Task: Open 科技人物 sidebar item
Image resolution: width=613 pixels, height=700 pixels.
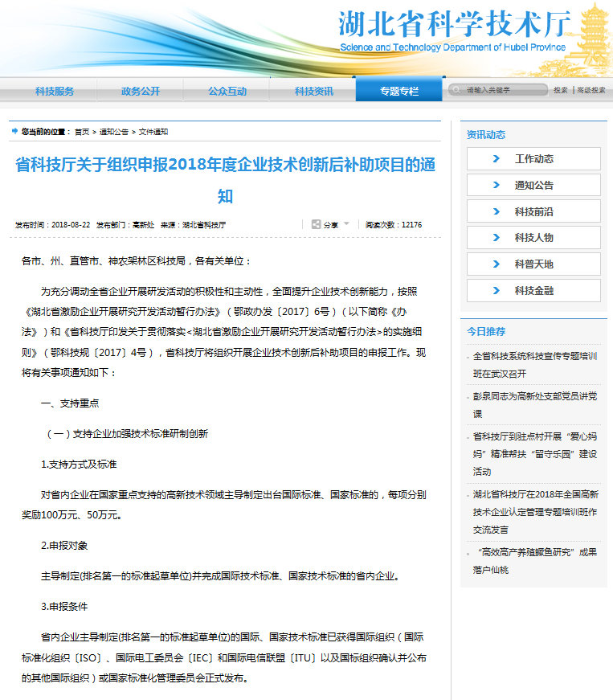Action: click(533, 238)
